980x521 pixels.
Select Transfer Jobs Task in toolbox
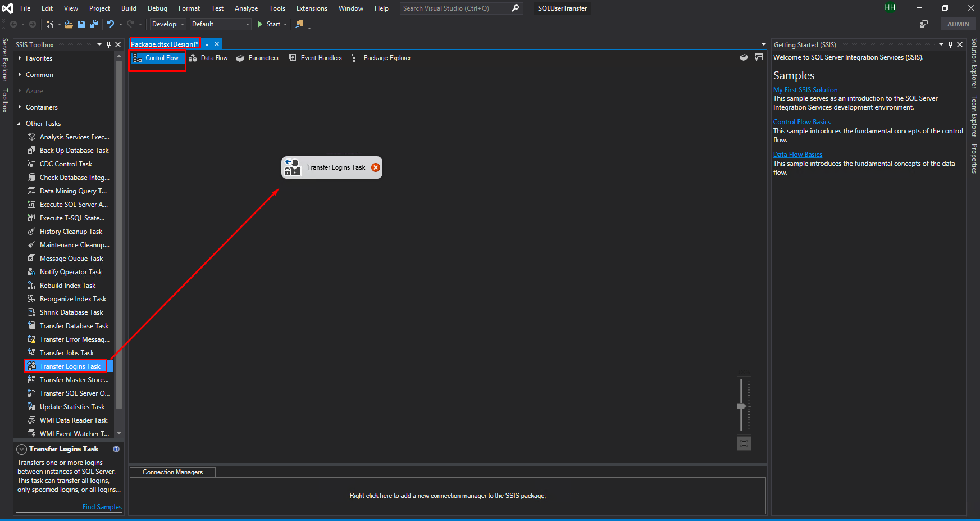(67, 353)
